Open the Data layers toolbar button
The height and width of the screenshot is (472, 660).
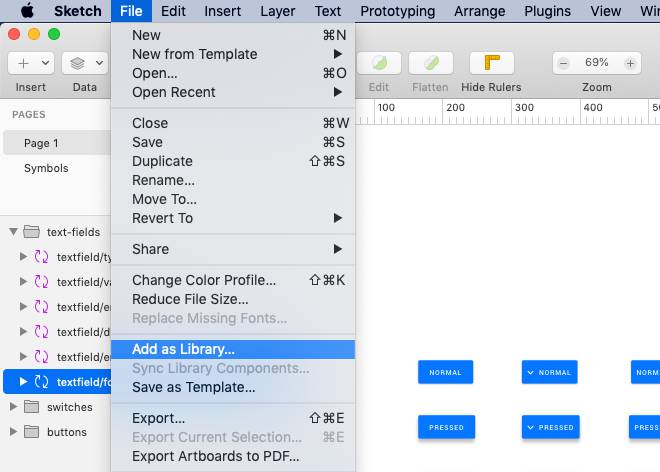click(x=84, y=63)
